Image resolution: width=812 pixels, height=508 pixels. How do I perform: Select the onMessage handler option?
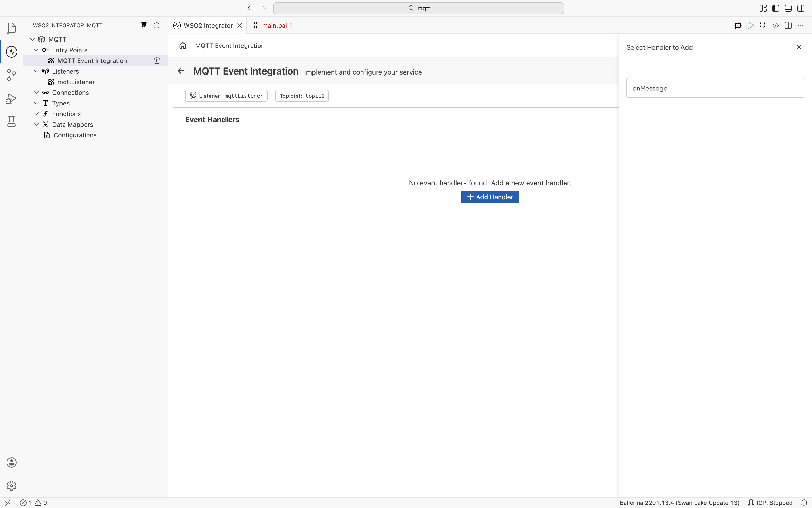715,88
